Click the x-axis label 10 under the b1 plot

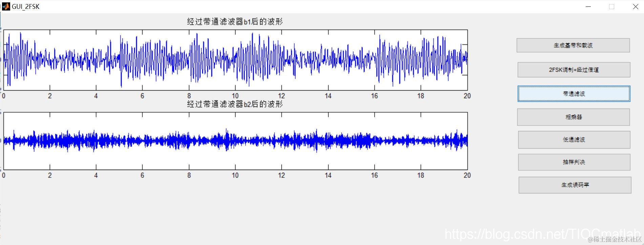click(x=235, y=96)
